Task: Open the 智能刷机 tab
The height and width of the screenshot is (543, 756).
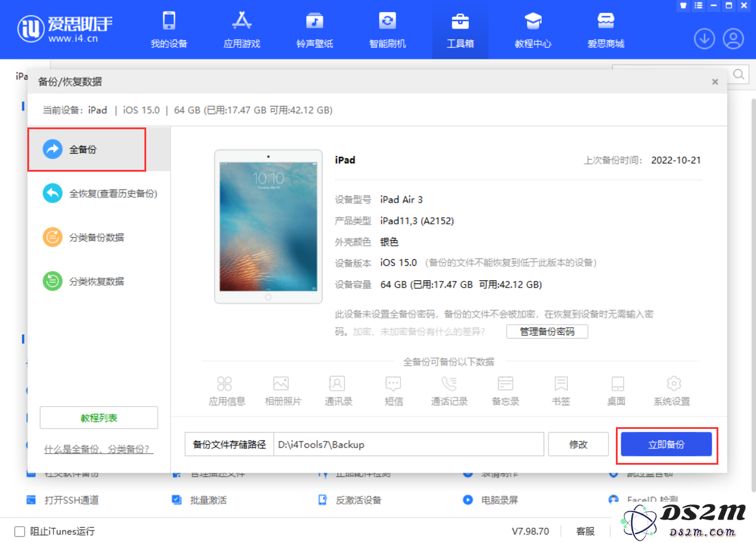Action: point(387,30)
